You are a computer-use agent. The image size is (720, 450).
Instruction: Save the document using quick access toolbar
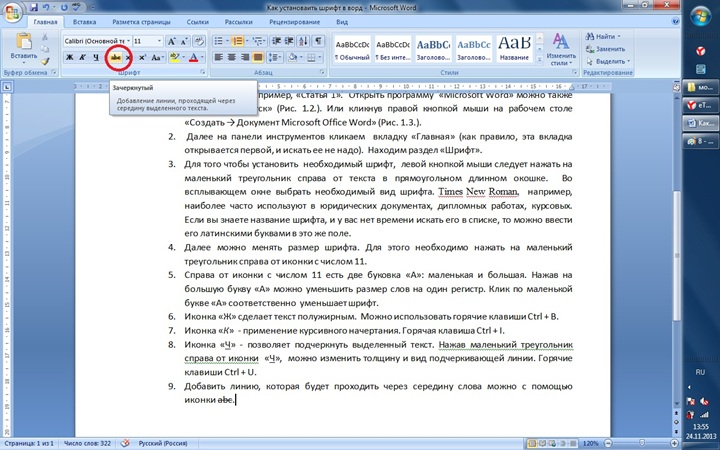[x=34, y=7]
